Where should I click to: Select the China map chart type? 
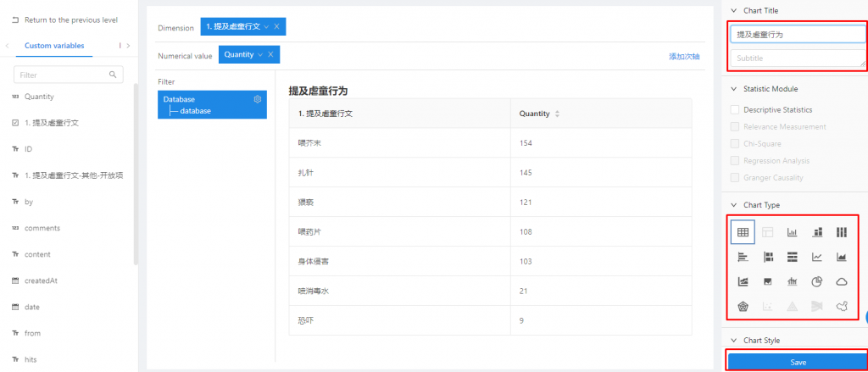pyautogui.click(x=842, y=307)
